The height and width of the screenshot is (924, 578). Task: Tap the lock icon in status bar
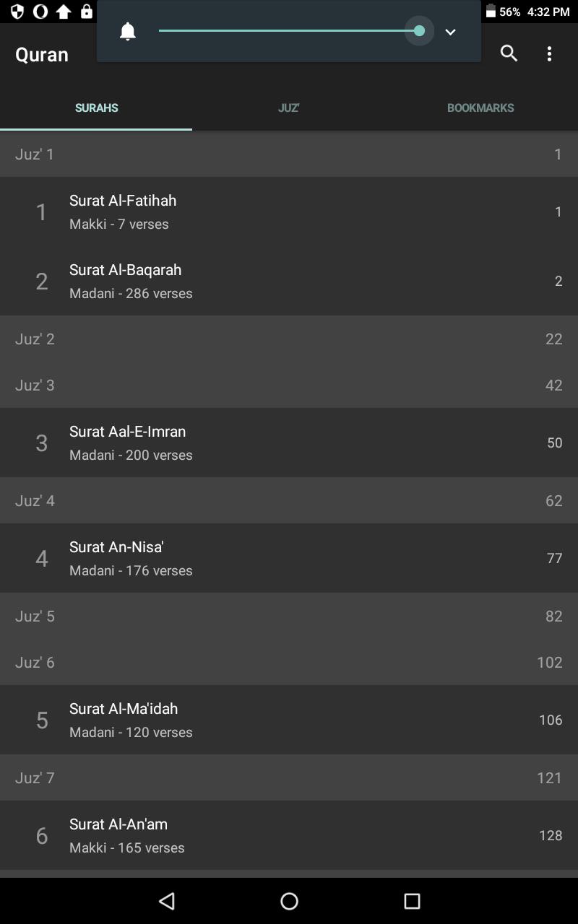click(x=87, y=12)
